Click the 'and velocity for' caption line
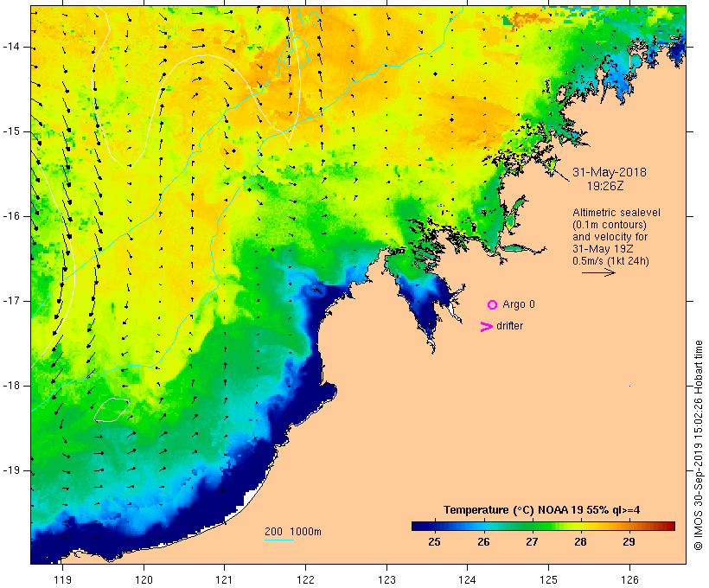Viewport: 709px width, 588px height. pyautogui.click(x=610, y=237)
